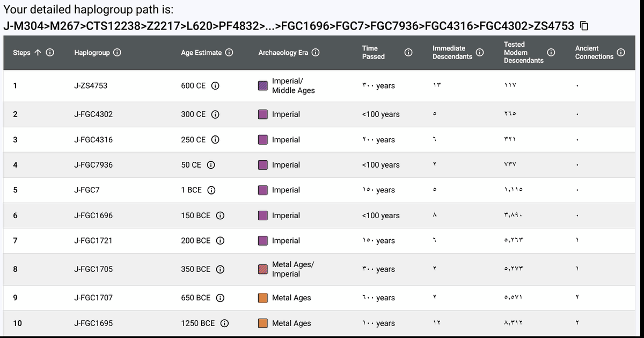Open the Archaeology Era column info icon
Image resolution: width=644 pixels, height=338 pixels.
coord(316,53)
